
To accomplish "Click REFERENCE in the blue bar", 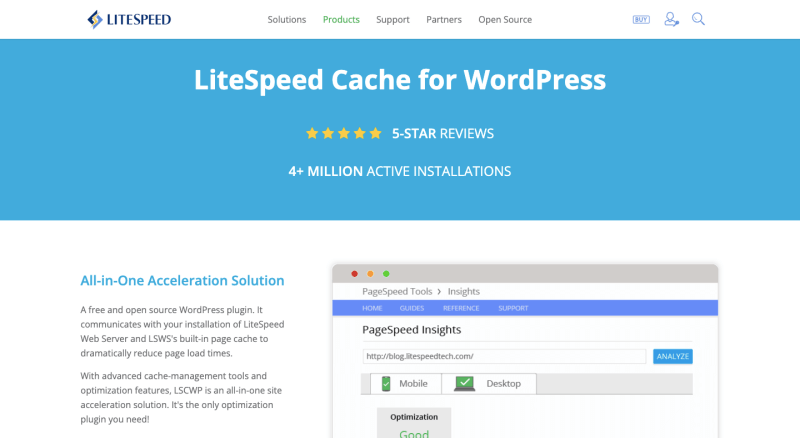I will tap(461, 308).
